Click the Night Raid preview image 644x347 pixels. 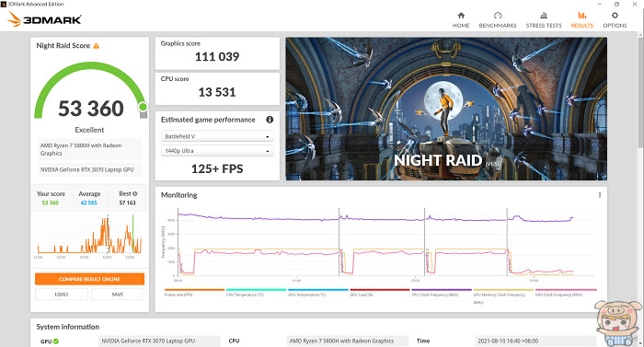point(446,109)
